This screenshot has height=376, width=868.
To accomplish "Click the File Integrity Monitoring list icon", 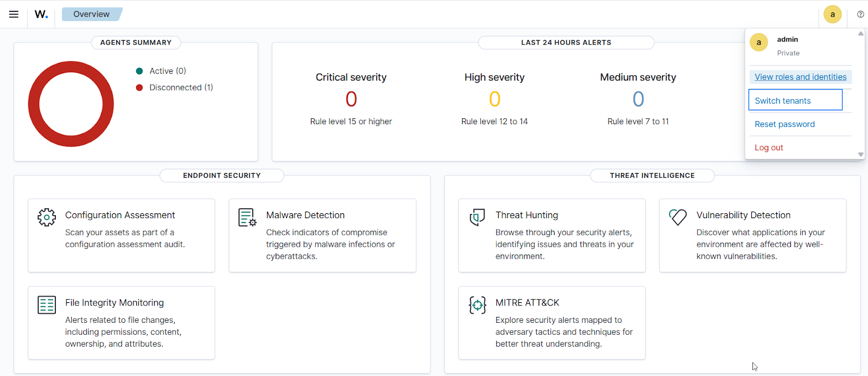I will pos(47,305).
